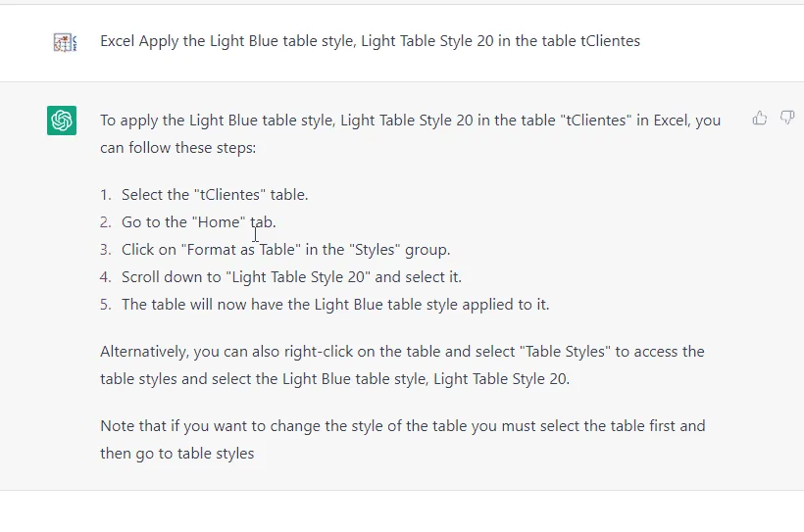Click the line starting "table styles and select"
The width and height of the screenshot is (804, 532).
(x=334, y=379)
